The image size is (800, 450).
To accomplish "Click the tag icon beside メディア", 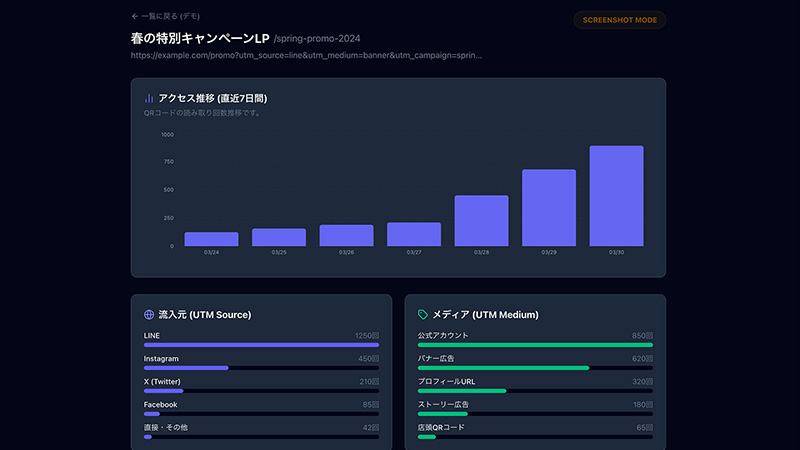I will tap(423, 314).
